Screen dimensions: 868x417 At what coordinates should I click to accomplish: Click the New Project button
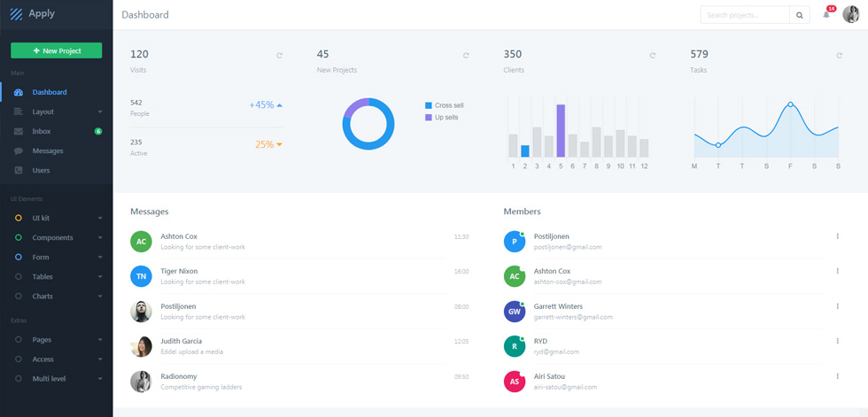point(57,50)
